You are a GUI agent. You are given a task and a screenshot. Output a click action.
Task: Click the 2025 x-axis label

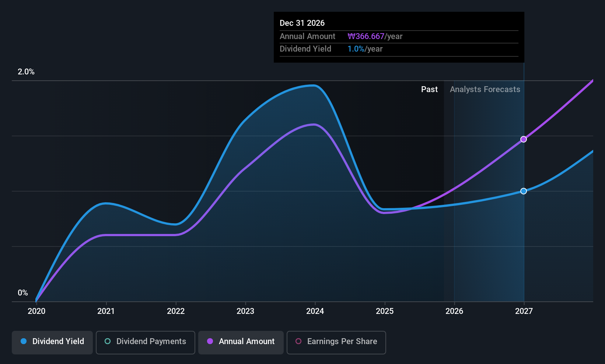tap(385, 311)
